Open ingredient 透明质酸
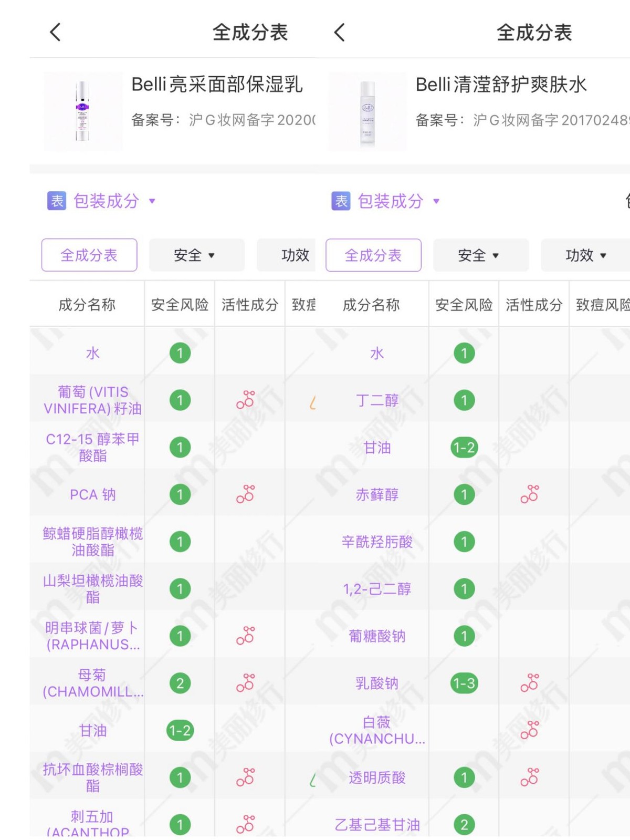This screenshot has width=630, height=840. point(377,777)
